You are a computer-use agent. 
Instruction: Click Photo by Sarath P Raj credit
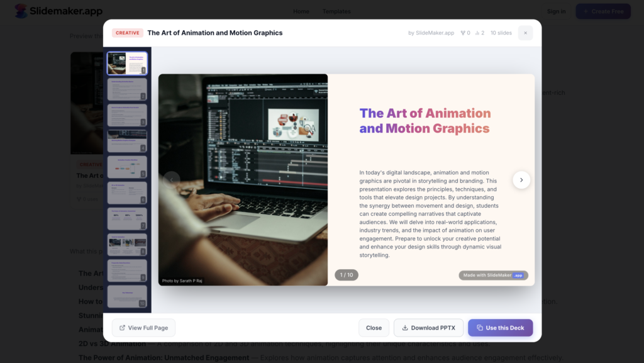click(182, 281)
